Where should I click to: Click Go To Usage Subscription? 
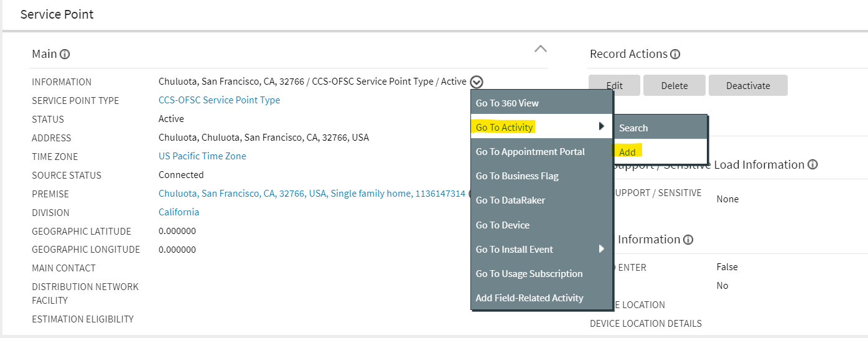click(x=529, y=274)
